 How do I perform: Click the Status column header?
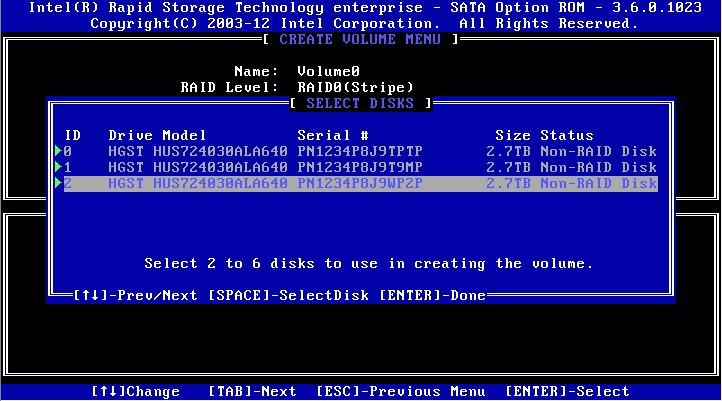(567, 135)
